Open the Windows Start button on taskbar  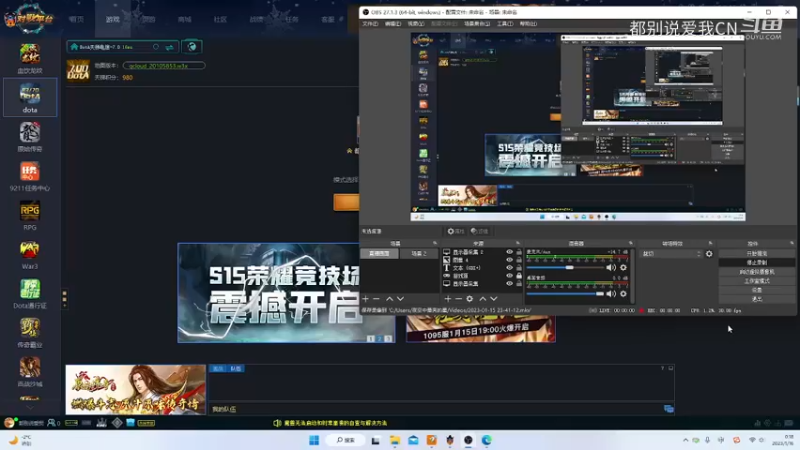click(314, 440)
